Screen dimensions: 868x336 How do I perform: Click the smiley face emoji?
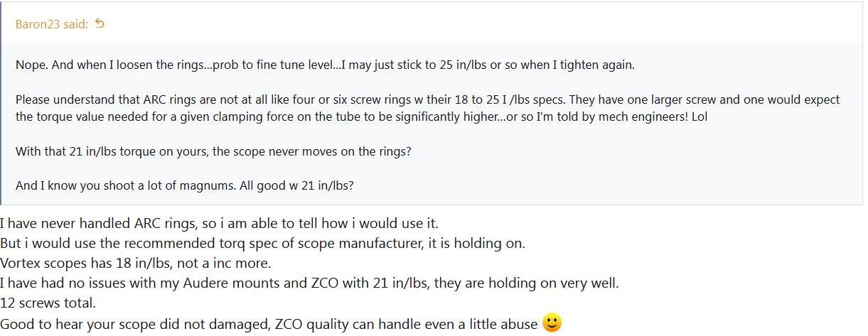[x=552, y=323]
